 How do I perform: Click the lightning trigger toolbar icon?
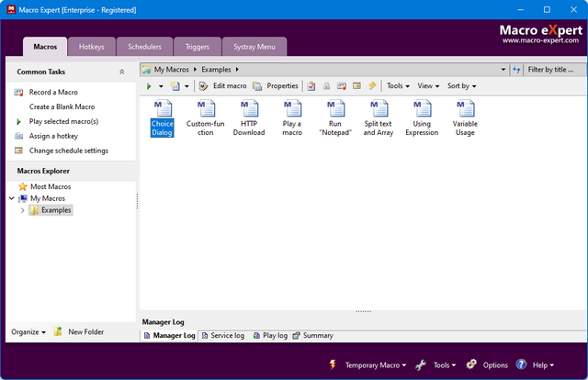coord(372,86)
